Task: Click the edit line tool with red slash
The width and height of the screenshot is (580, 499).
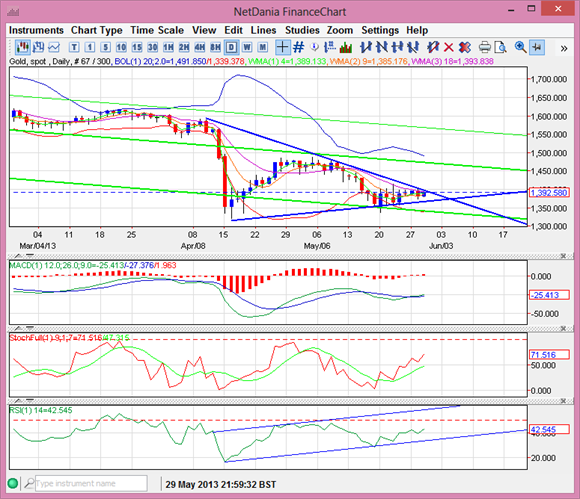Action: click(x=433, y=47)
